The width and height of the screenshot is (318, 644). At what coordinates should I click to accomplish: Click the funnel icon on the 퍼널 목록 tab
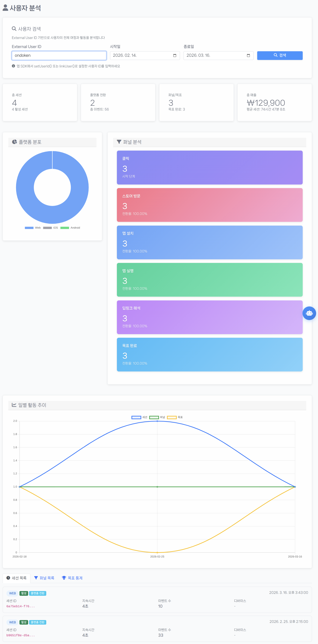36,578
